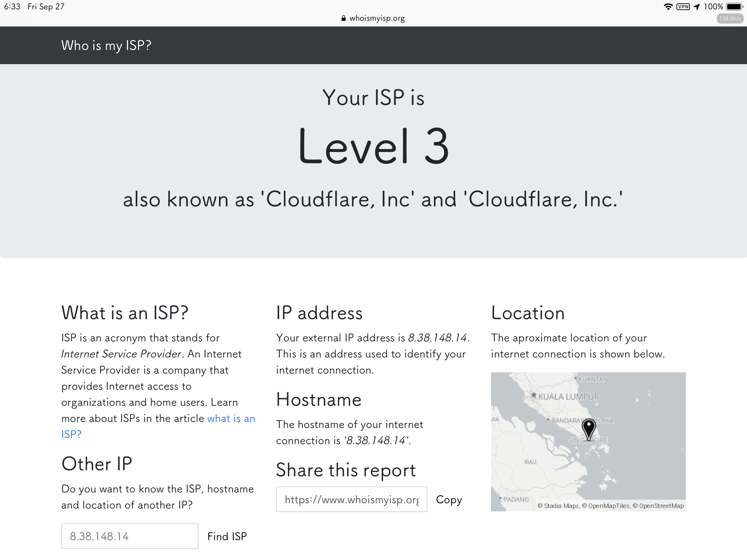The height and width of the screenshot is (560, 747).
Task: Tap the location services arrow icon
Action: tap(697, 7)
